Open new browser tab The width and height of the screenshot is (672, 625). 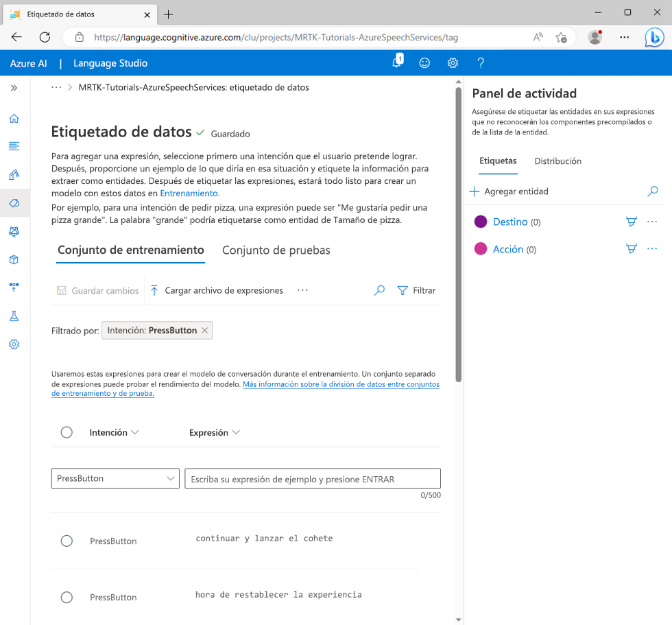point(169,14)
